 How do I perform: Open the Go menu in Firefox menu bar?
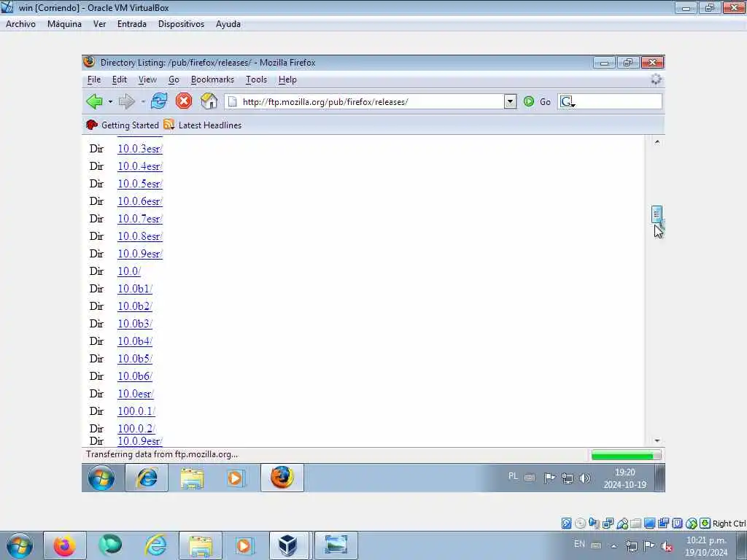point(174,79)
